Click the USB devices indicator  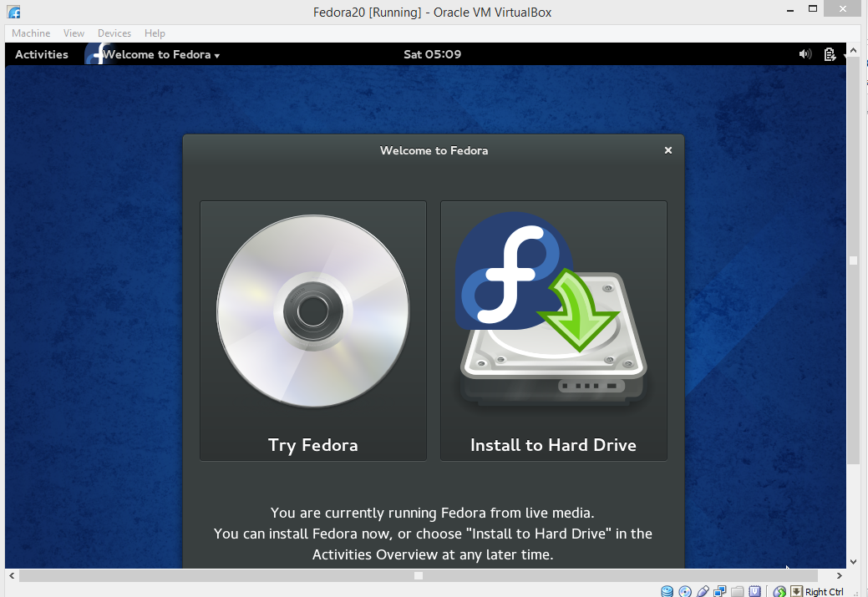click(x=703, y=591)
